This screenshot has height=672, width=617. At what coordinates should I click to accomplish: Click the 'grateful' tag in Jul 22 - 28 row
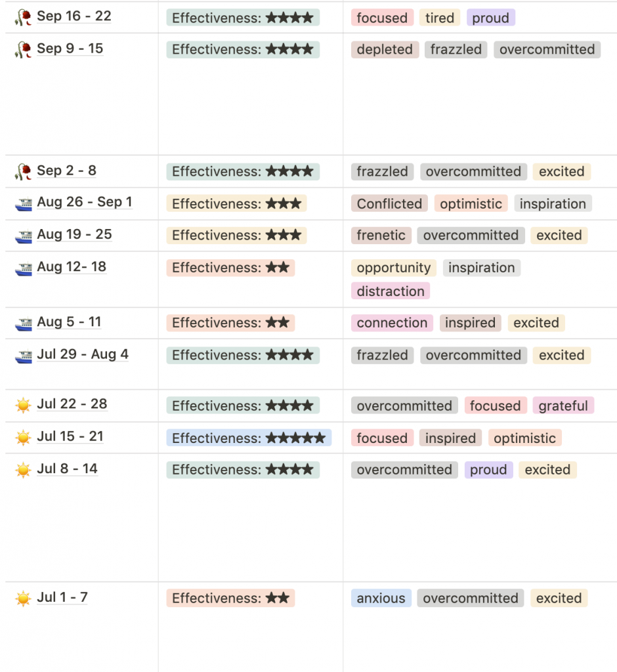coord(563,406)
